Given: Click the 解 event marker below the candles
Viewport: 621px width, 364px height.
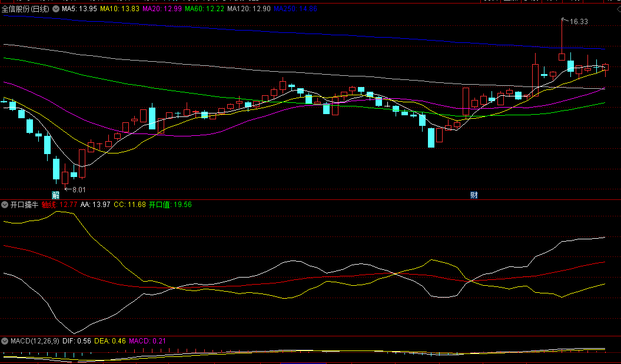Looking at the screenshot, I should pos(56,195).
